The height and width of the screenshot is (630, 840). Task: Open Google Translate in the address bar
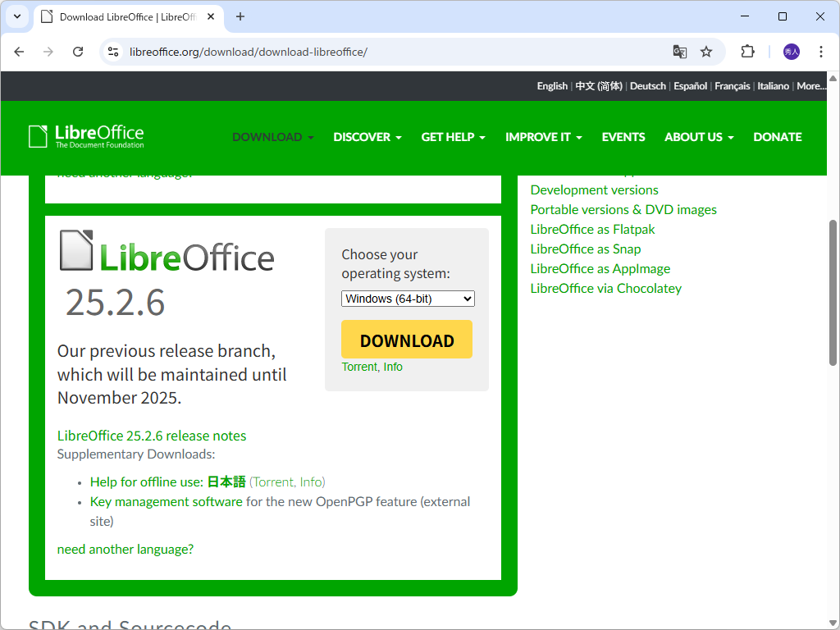tap(680, 52)
